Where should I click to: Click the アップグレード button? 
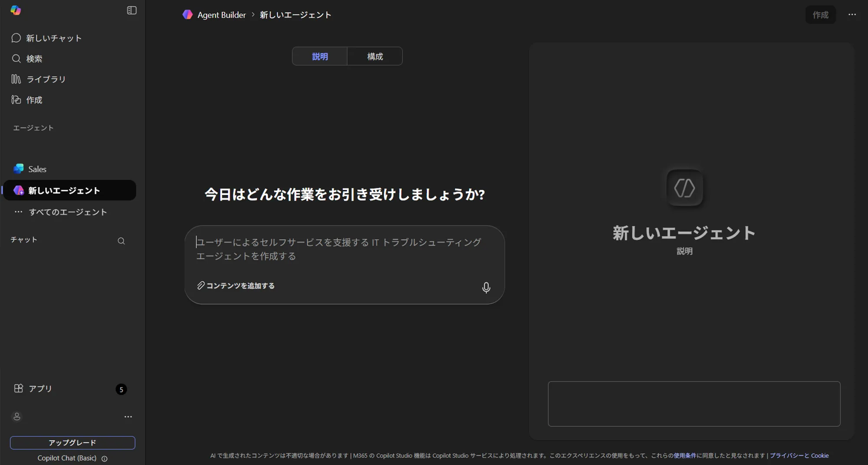click(72, 442)
